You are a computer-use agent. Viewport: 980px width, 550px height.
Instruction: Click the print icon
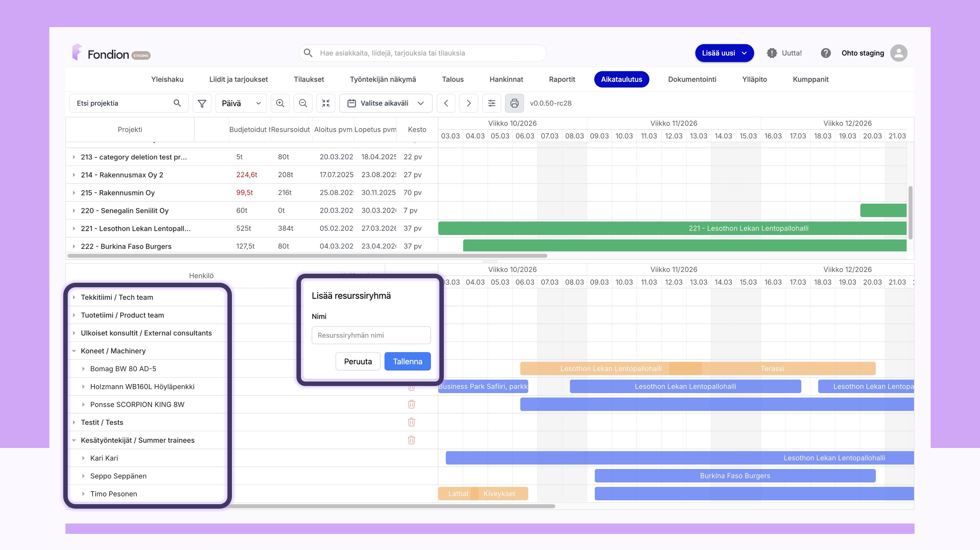click(x=514, y=103)
